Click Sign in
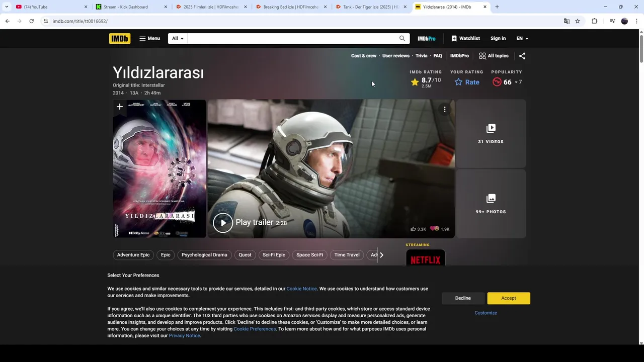The image size is (644, 362). coord(498,38)
